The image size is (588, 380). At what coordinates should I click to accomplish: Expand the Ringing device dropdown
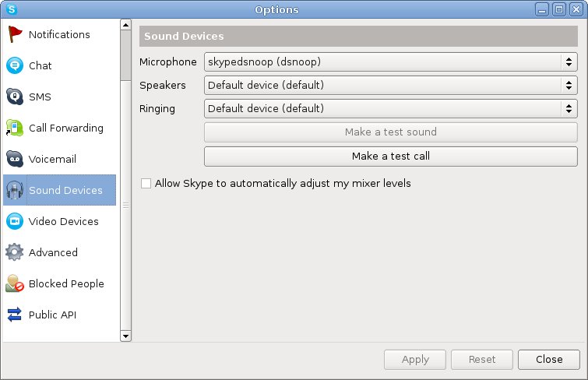click(390, 108)
